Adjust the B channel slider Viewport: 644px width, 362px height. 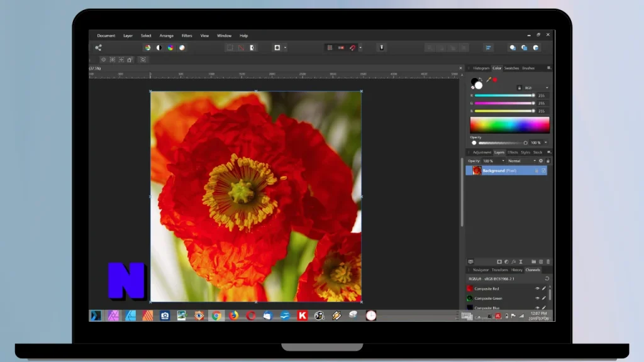click(505, 111)
